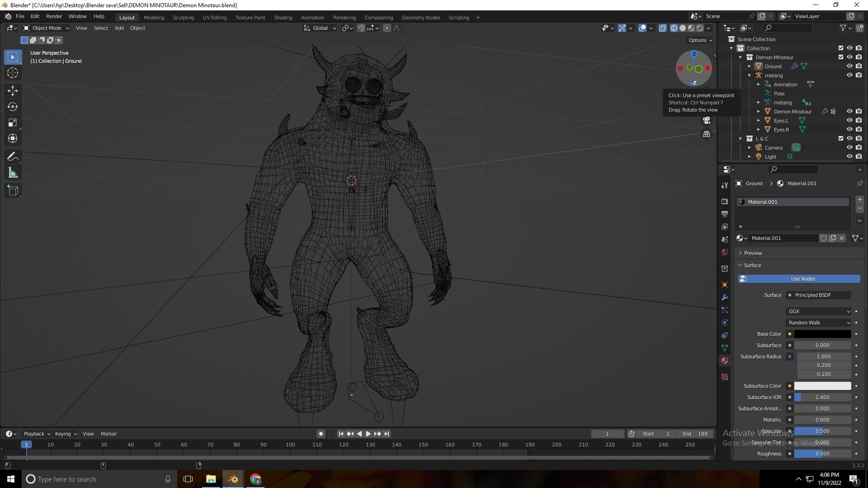Open the Modifier properties tab

tap(725, 297)
